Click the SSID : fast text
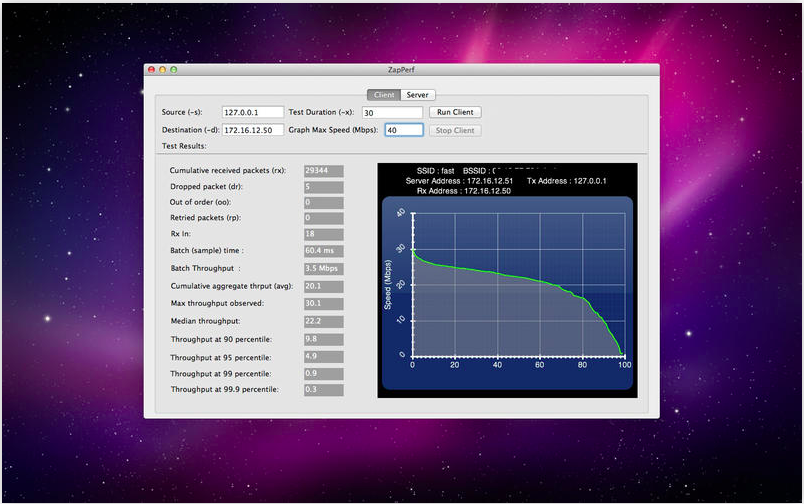The height and width of the screenshot is (504, 804). (435, 171)
